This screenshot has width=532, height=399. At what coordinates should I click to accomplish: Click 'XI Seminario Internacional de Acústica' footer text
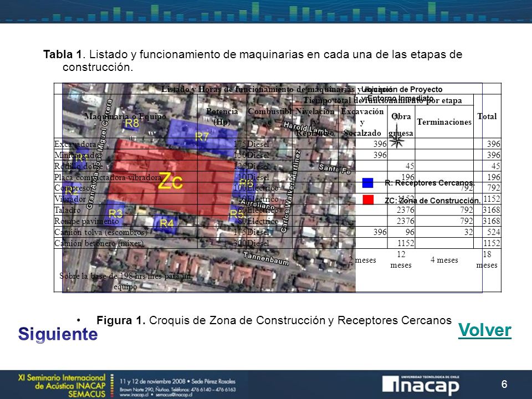pyautogui.click(x=62, y=381)
